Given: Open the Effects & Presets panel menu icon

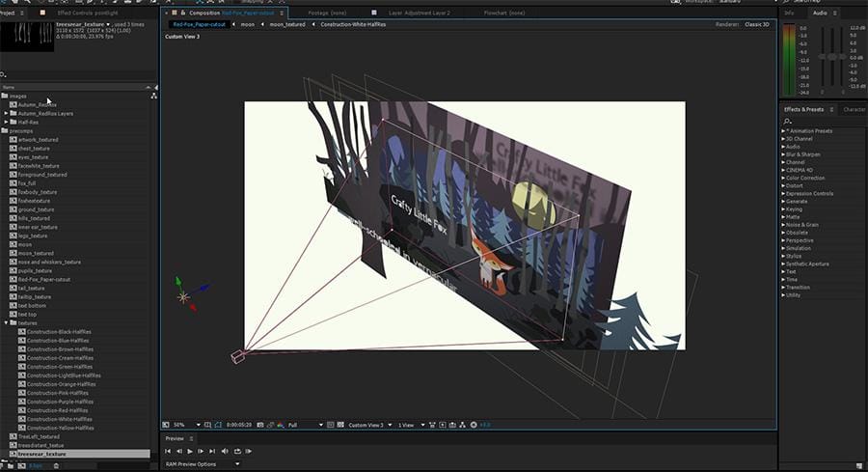Looking at the screenshot, I should coord(831,110).
